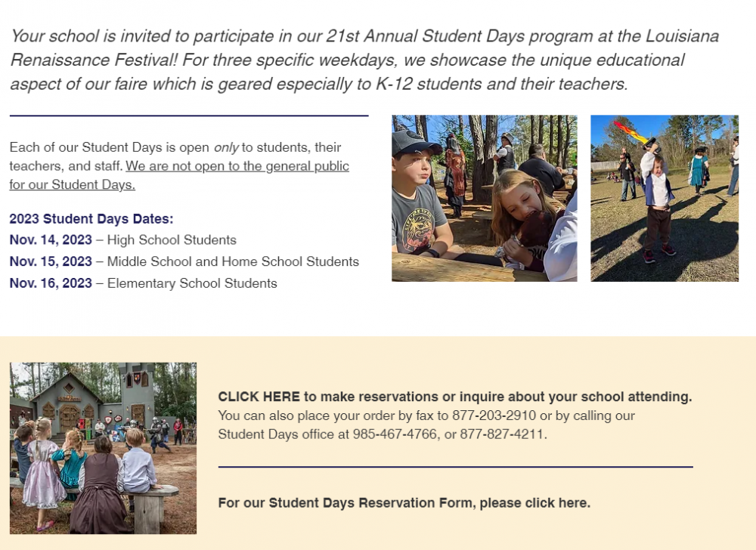756x550 pixels.
Task: Open the Student Days Reservation Form link
Action: pos(404,502)
